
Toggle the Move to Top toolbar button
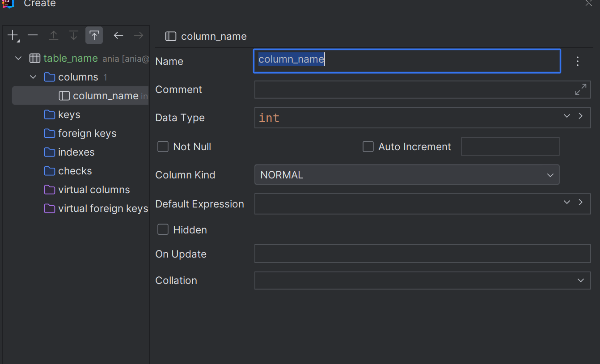94,35
